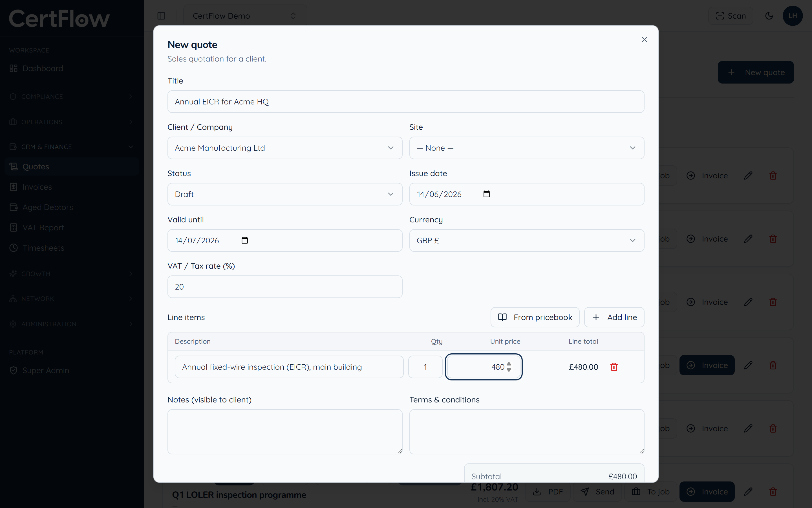Click the trash icon on the first quote row
This screenshot has width=812, height=508.
pos(773,175)
